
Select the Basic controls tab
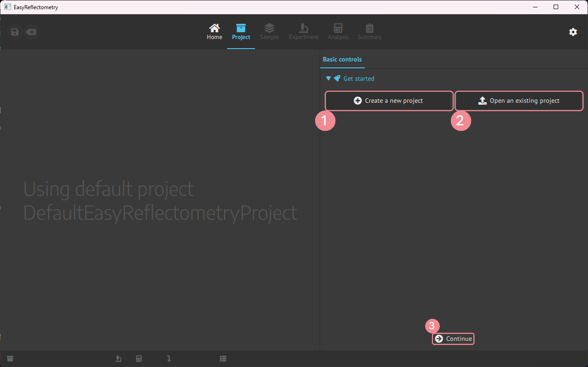(342, 59)
